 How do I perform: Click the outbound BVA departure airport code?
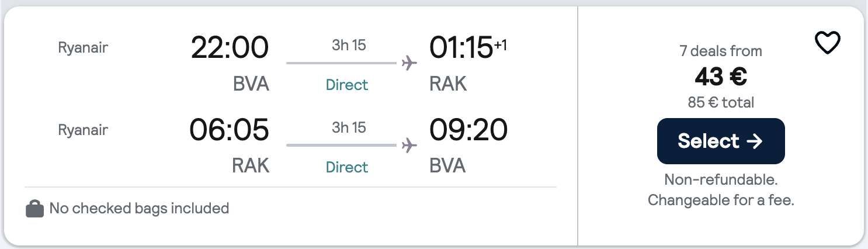(251, 84)
